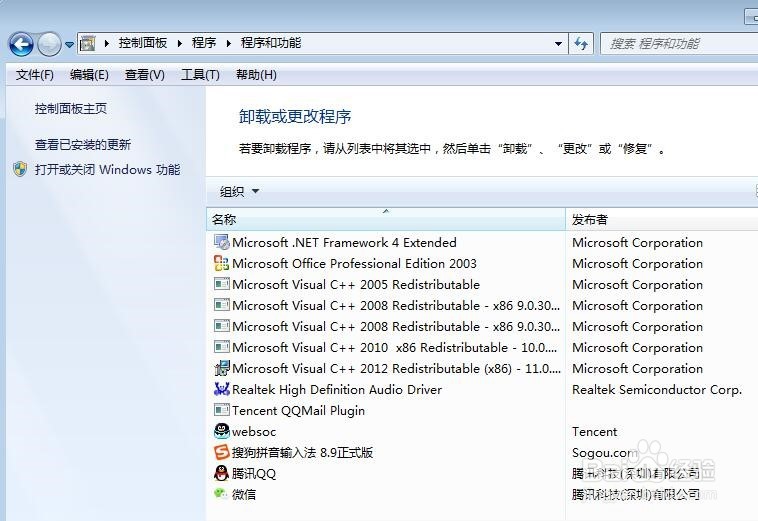Viewport: 758px width, 521px height.
Task: Select Microsoft Office Professional Edition 2003 entry
Action: (x=354, y=263)
